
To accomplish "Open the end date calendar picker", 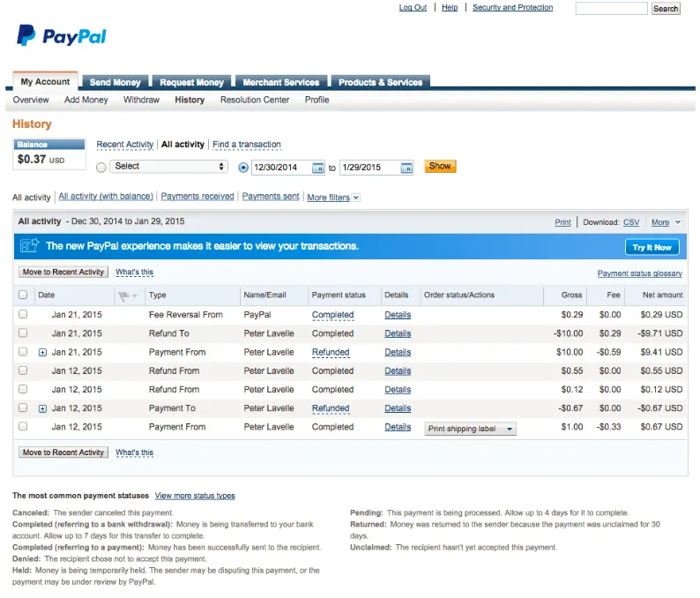I will [406, 168].
